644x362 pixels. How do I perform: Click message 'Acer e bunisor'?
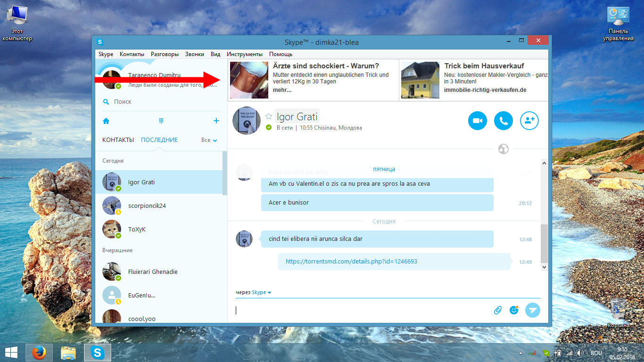tap(377, 203)
